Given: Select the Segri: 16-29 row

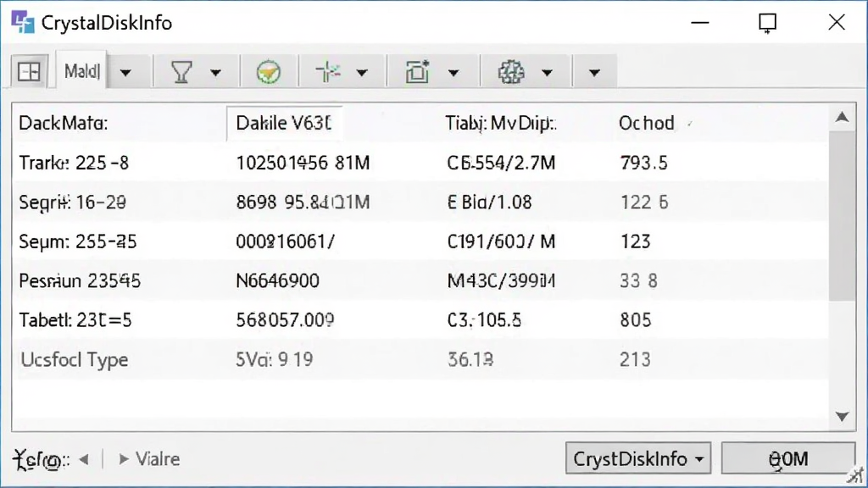Looking at the screenshot, I should tap(420, 202).
